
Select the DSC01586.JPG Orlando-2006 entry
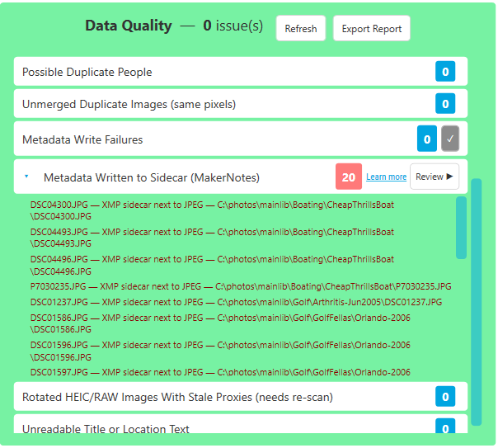coord(220,323)
